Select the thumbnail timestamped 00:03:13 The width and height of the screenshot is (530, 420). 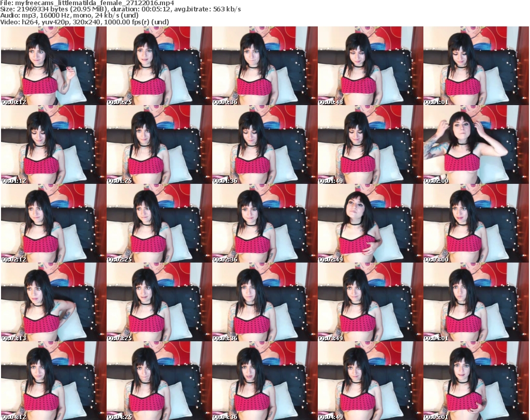(53, 302)
